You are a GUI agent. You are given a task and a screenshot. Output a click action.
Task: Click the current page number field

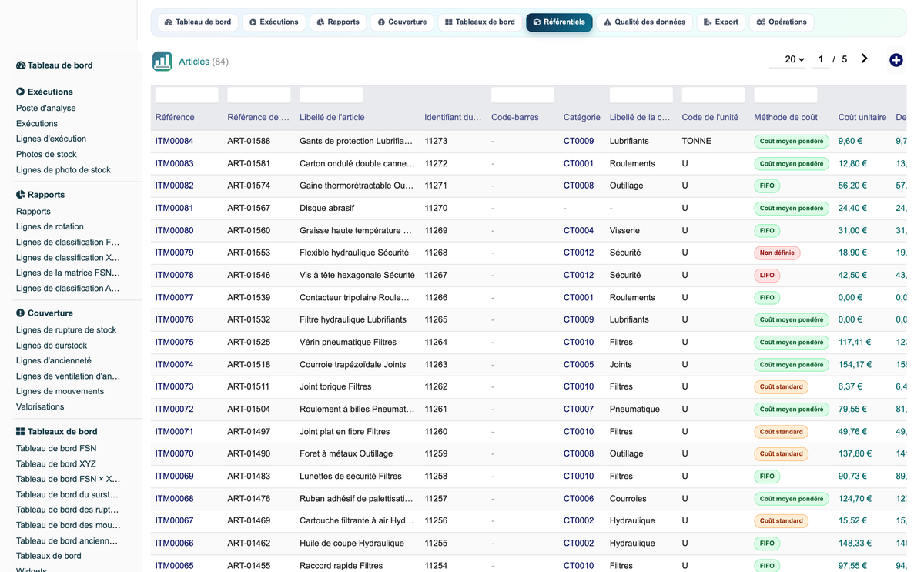[820, 59]
